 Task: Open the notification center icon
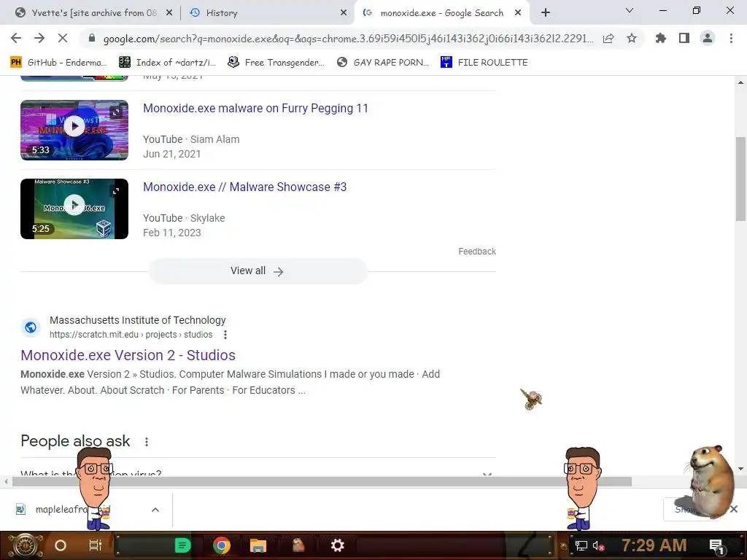717,545
